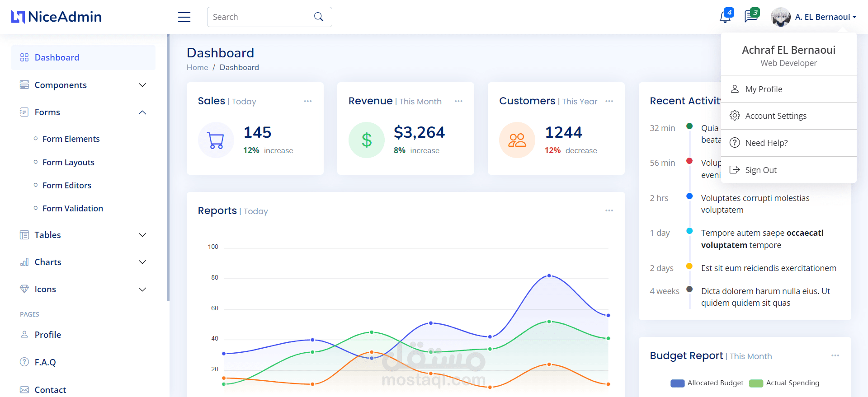Click the Customers people icon
The height and width of the screenshot is (397, 868).
point(517,140)
